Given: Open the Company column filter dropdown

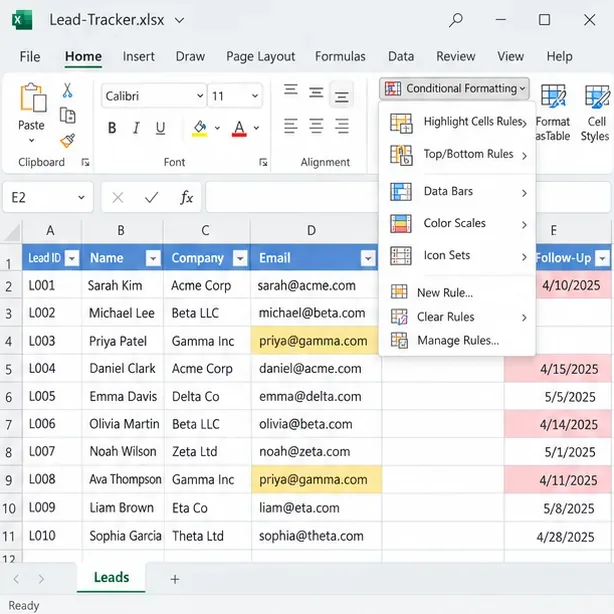Looking at the screenshot, I should pyautogui.click(x=240, y=258).
